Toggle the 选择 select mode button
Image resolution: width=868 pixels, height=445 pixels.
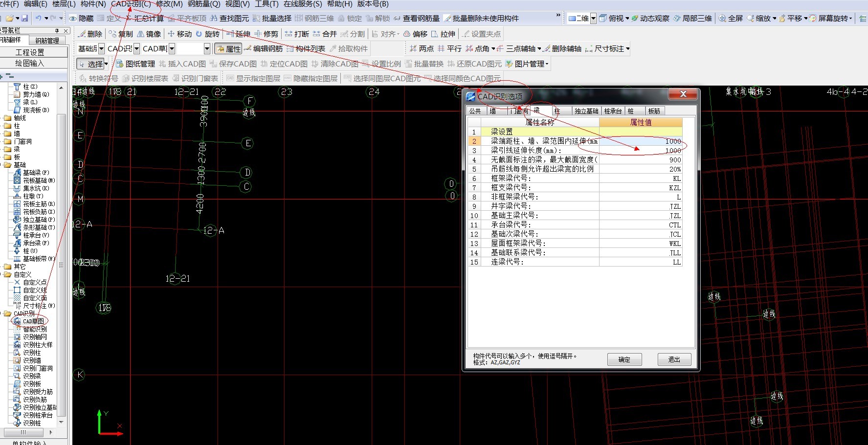[91, 64]
